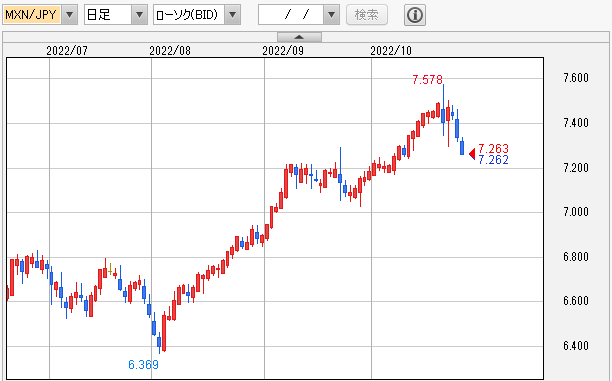Click the 6.600 price axis label

(x=576, y=301)
